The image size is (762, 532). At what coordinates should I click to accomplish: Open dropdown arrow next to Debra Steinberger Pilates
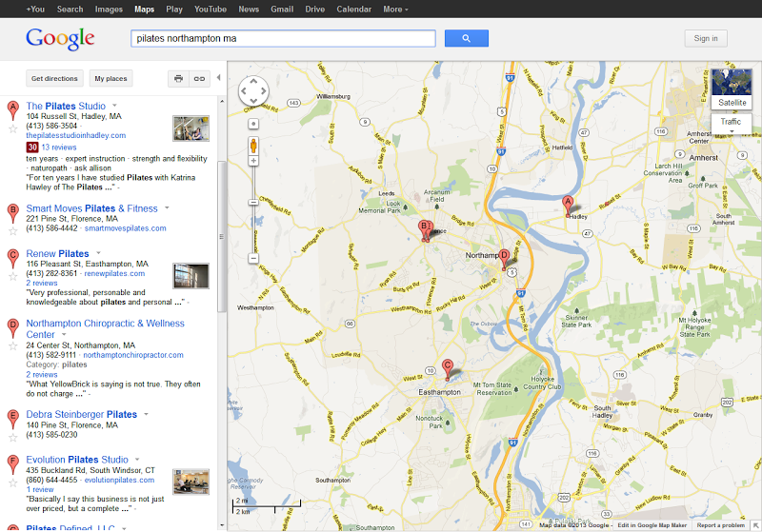pyautogui.click(x=146, y=414)
